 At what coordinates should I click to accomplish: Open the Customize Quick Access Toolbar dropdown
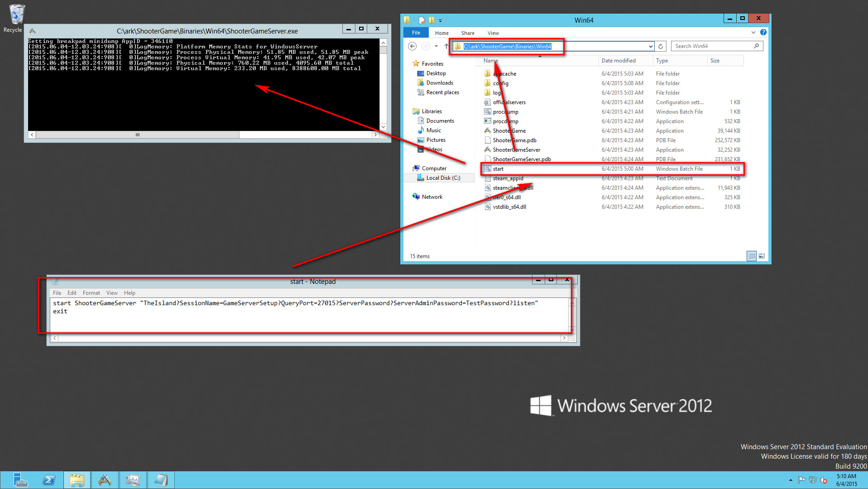pos(440,21)
